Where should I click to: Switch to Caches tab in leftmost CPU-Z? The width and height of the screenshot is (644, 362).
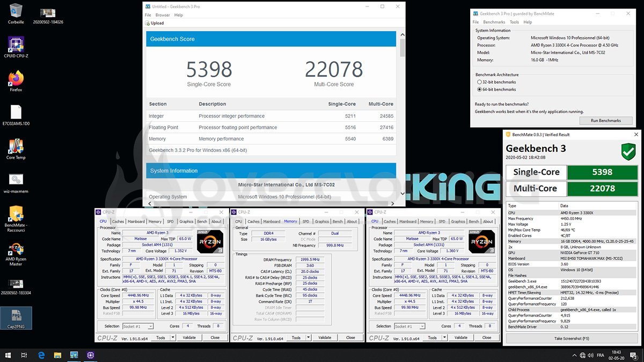pos(118,221)
